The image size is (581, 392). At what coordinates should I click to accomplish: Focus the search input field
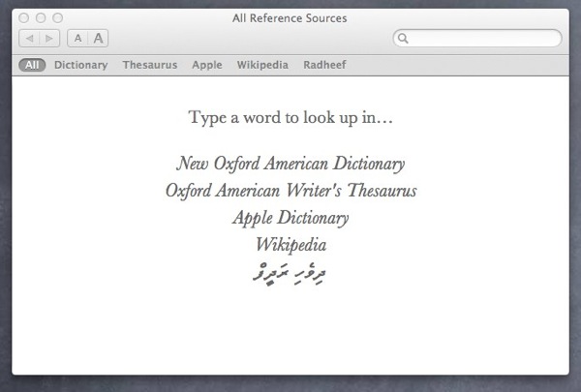pos(477,38)
